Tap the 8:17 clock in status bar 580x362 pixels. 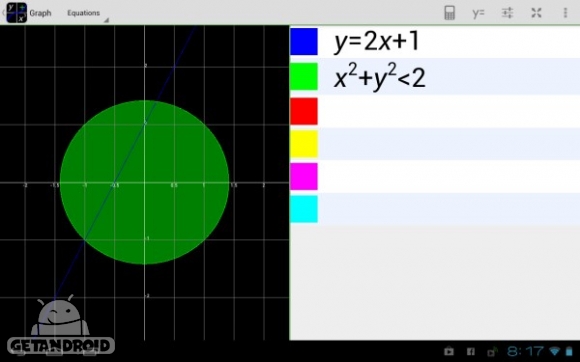(526, 351)
